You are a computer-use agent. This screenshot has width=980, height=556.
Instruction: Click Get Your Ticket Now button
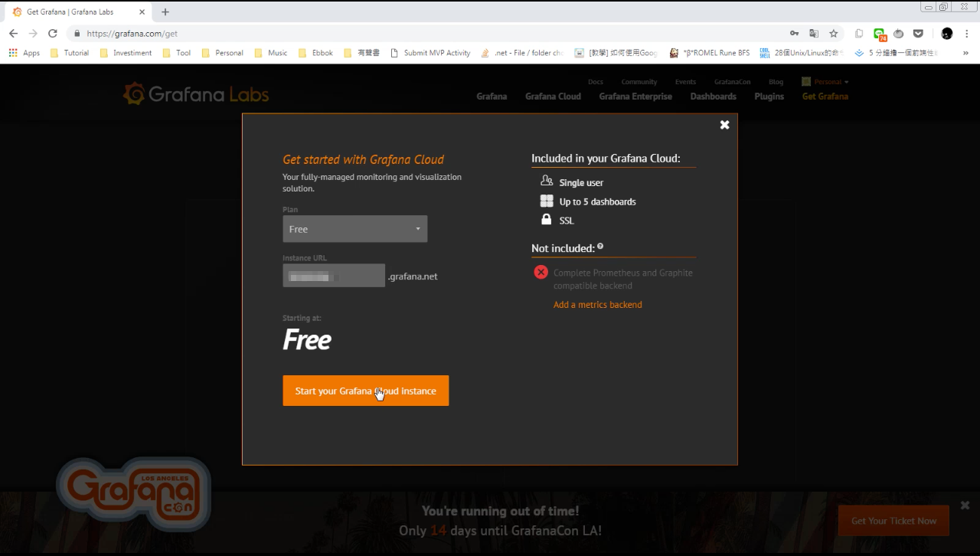coord(893,521)
